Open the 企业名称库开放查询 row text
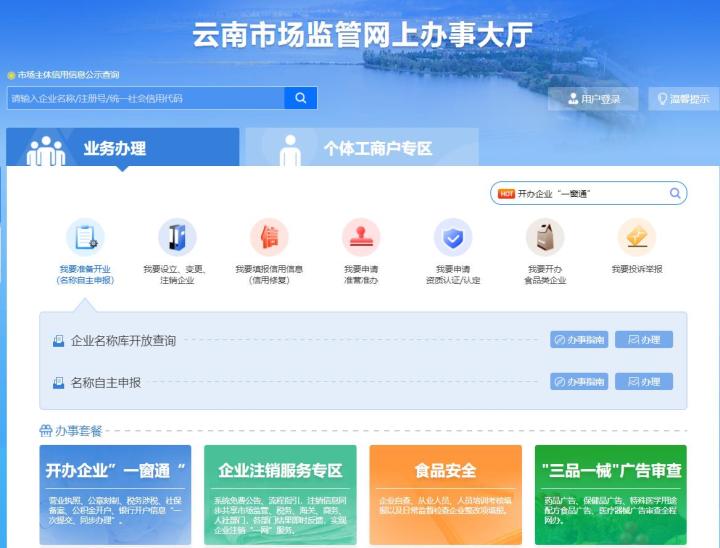The image size is (720, 548). tap(123, 340)
